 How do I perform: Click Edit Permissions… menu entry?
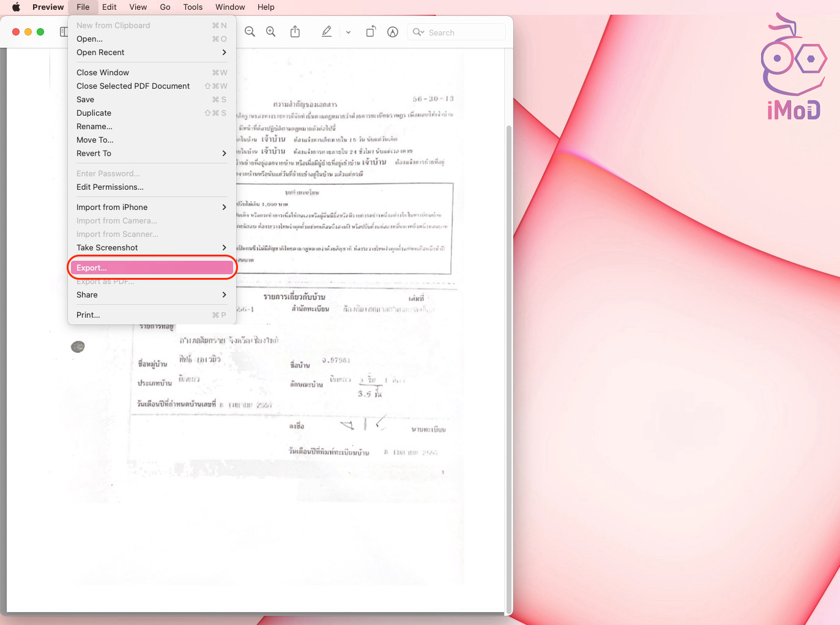click(110, 187)
